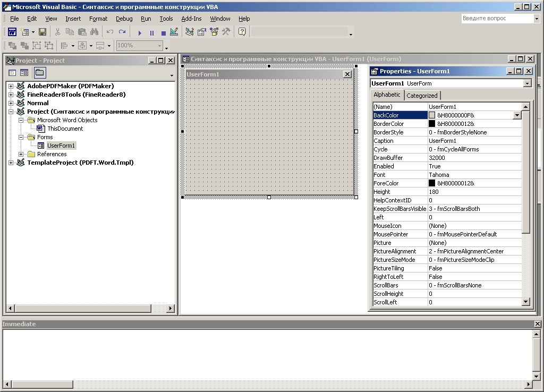Open Find with the binoculars icon
The width and height of the screenshot is (544, 392).
pyautogui.click(x=94, y=32)
